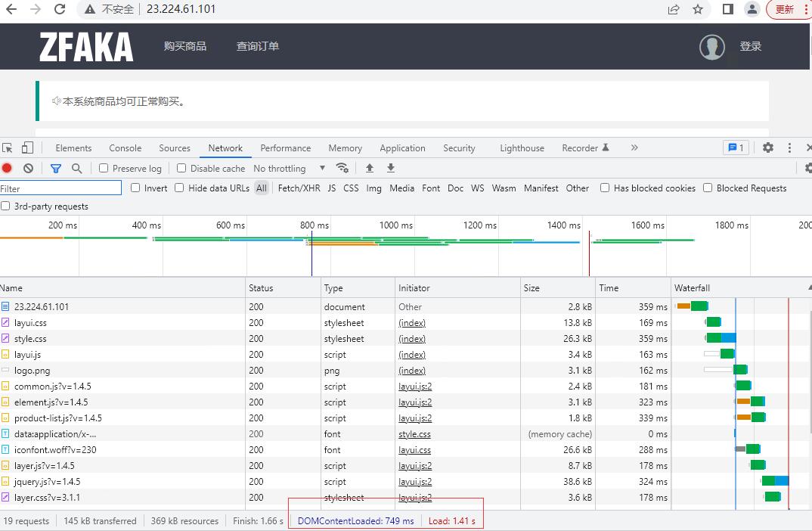Toggle the device toolbar icon

click(27, 148)
